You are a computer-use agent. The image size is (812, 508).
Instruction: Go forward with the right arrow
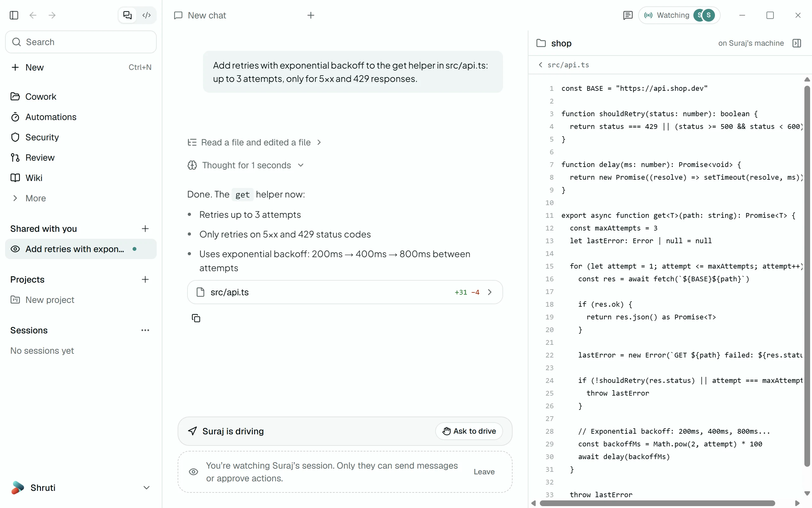[x=52, y=15]
